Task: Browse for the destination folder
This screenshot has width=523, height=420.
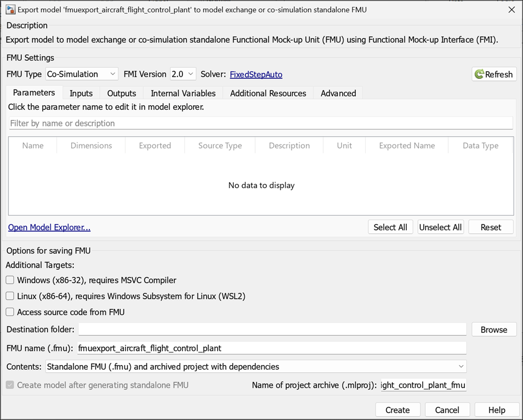Action: pos(494,330)
